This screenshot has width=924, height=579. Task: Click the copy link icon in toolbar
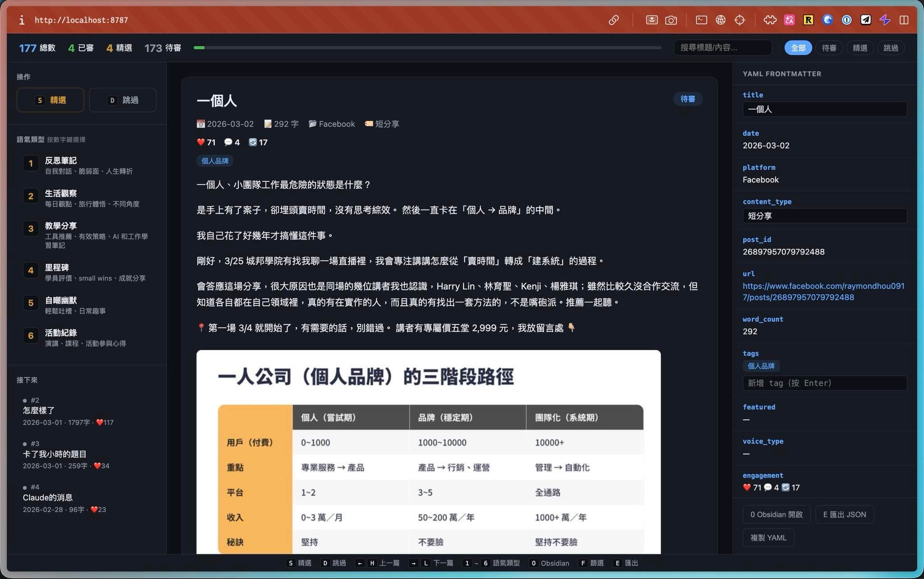(x=614, y=20)
